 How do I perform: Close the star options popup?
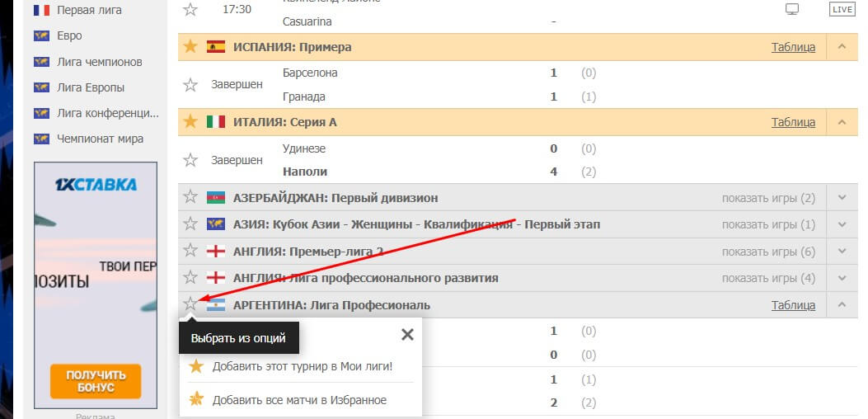pos(407,334)
